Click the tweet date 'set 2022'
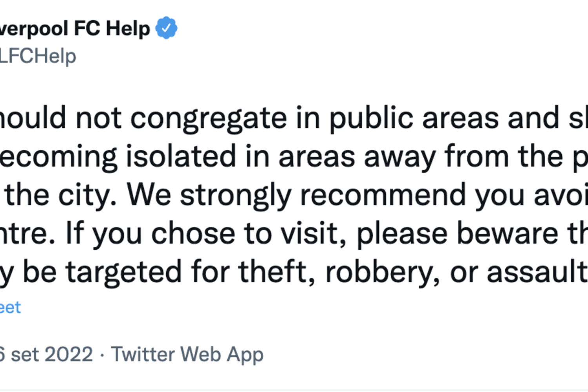 click(x=47, y=354)
